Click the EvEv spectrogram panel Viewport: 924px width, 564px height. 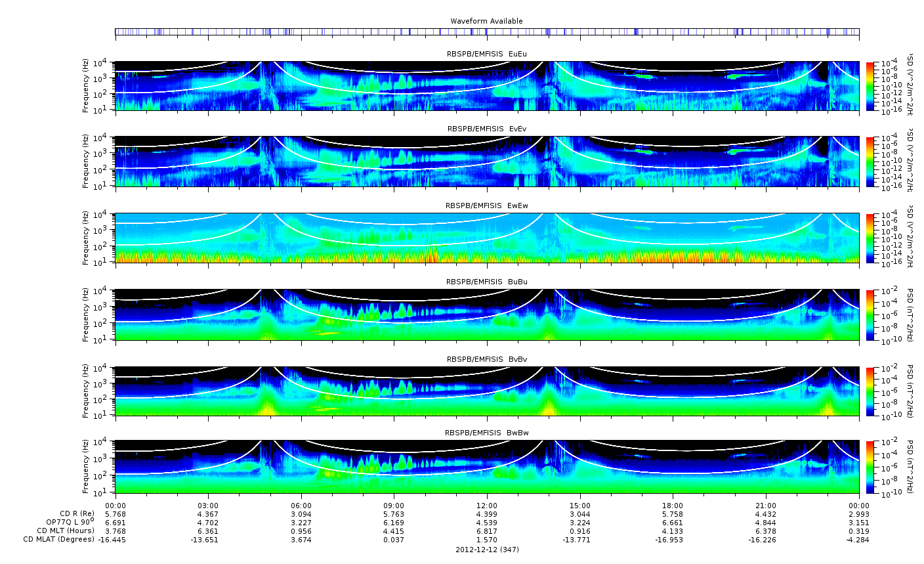487,162
